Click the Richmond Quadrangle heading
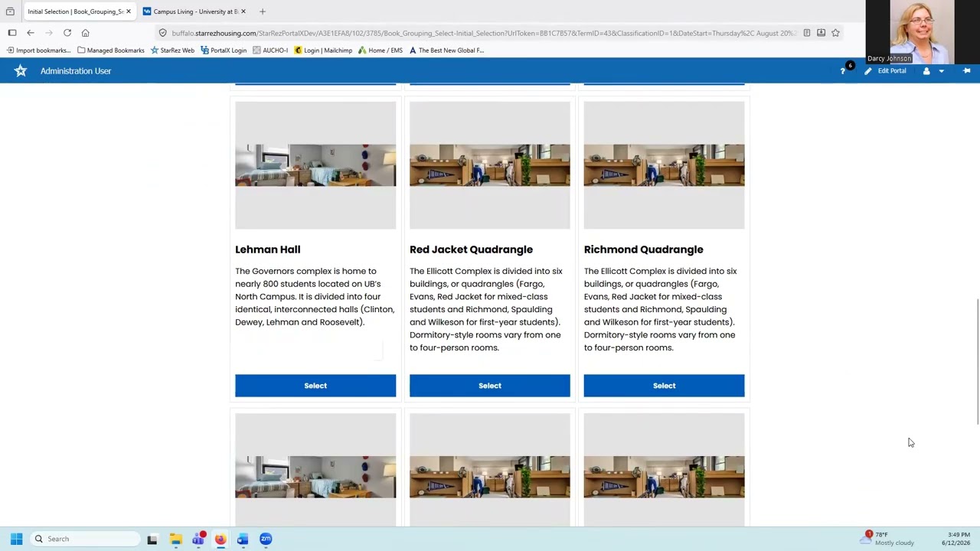 pos(643,249)
